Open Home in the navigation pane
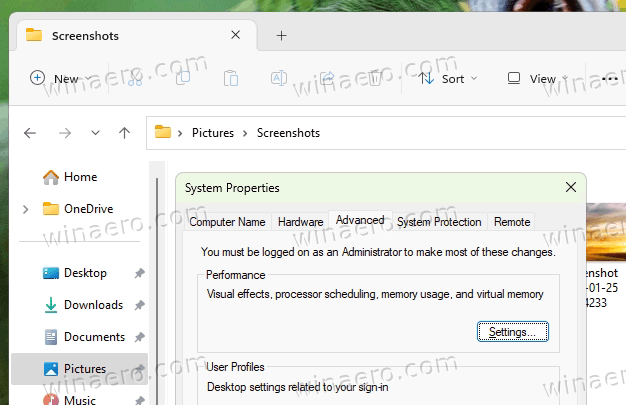The height and width of the screenshot is (405, 626). point(80,177)
